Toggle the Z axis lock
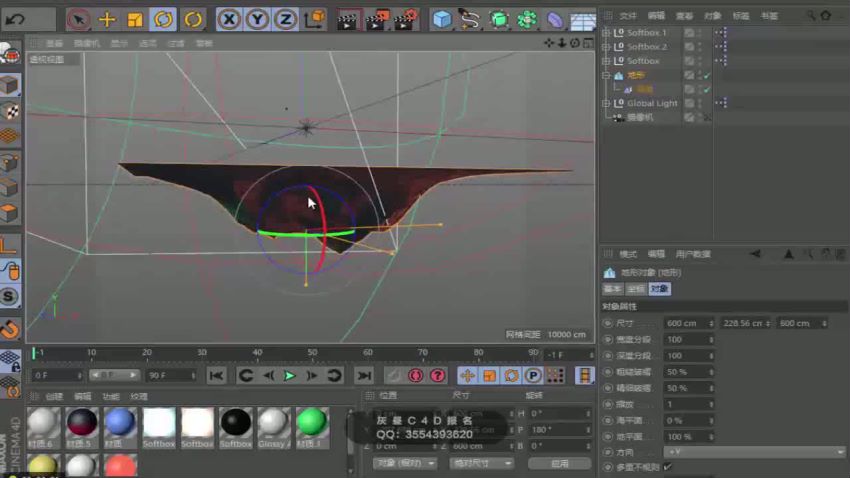 coord(285,20)
